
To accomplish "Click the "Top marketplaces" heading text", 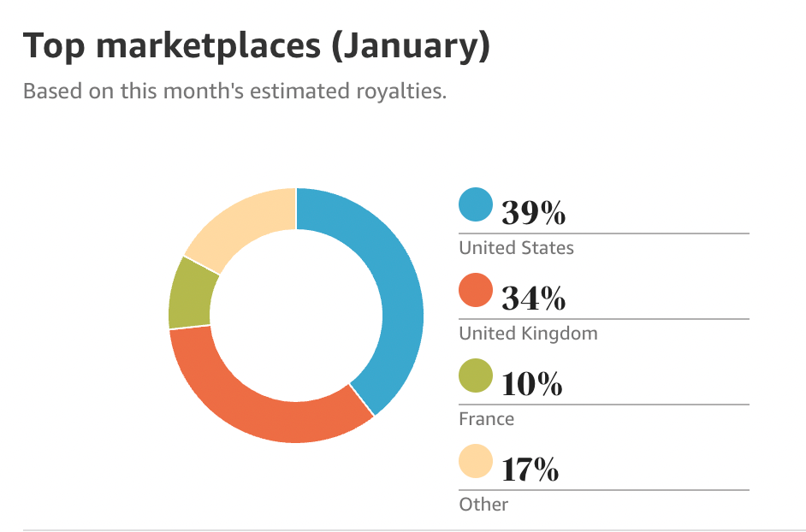I will click(x=171, y=46).
